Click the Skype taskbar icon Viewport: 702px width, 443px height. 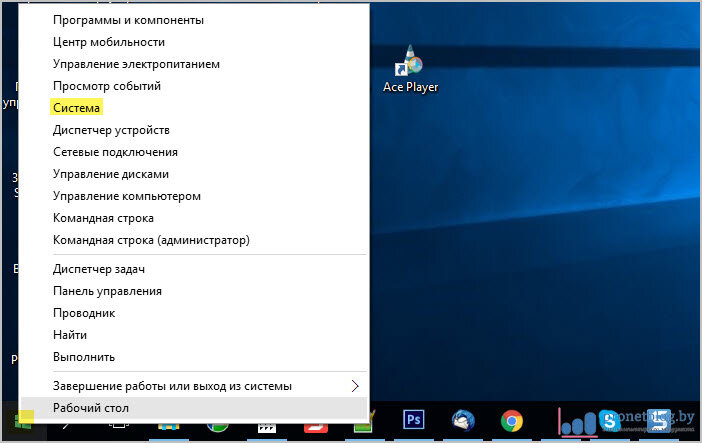pos(609,421)
